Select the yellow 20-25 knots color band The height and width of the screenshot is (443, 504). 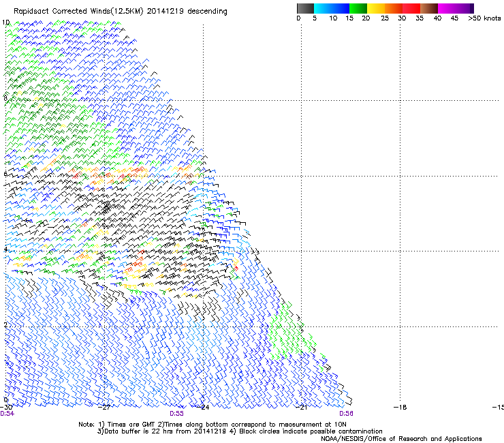[x=376, y=8]
